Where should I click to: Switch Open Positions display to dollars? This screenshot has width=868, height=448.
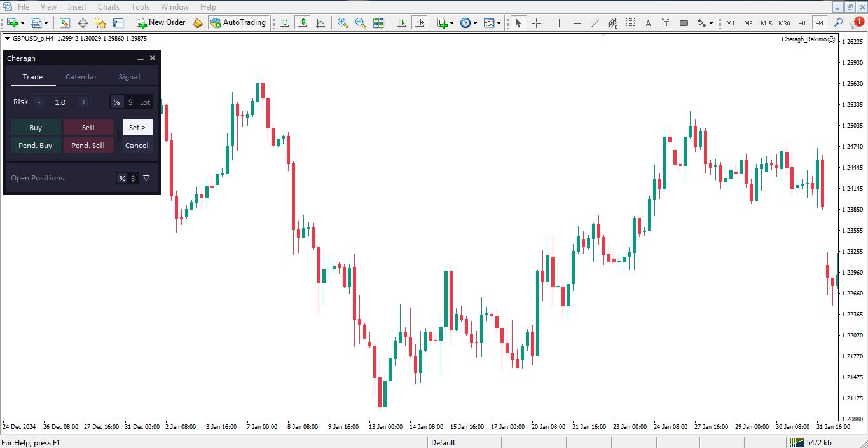pyautogui.click(x=133, y=179)
